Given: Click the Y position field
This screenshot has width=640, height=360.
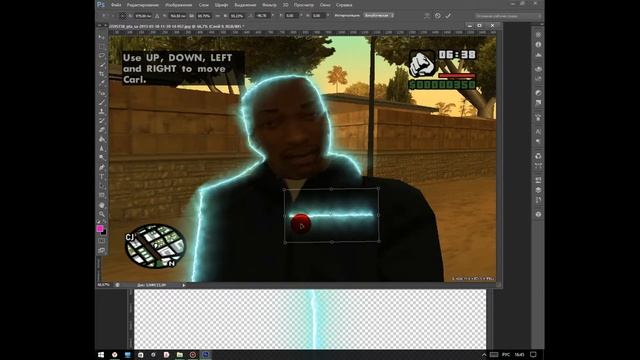Looking at the screenshot, I should click(x=177, y=16).
